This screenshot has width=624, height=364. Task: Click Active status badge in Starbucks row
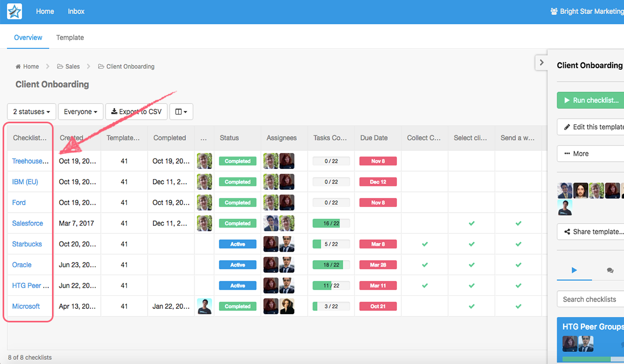tap(238, 244)
